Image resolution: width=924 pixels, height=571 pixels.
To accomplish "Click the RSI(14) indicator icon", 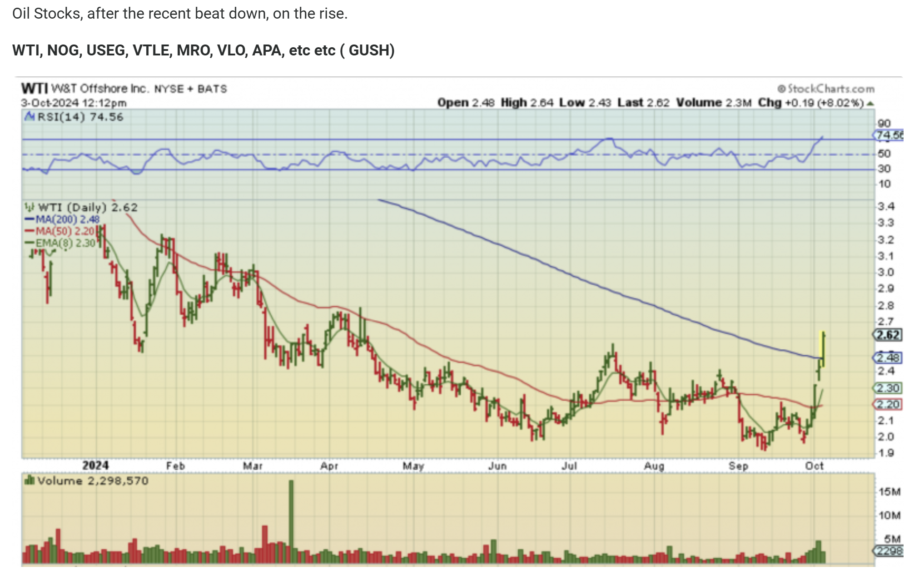I will (x=30, y=117).
